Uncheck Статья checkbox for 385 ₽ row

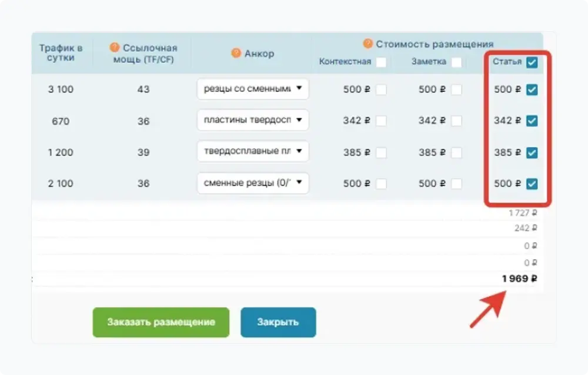(532, 153)
